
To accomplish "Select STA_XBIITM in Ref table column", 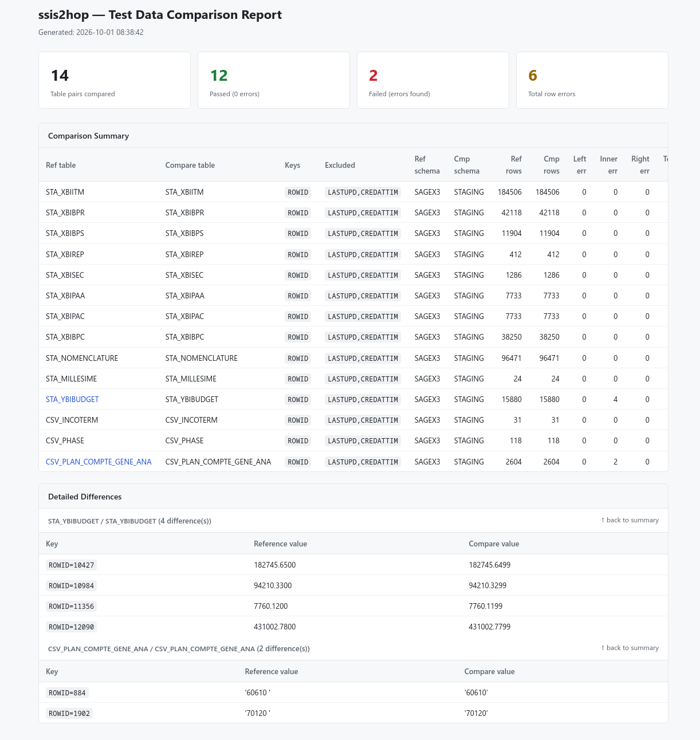I will pyautogui.click(x=65, y=192).
